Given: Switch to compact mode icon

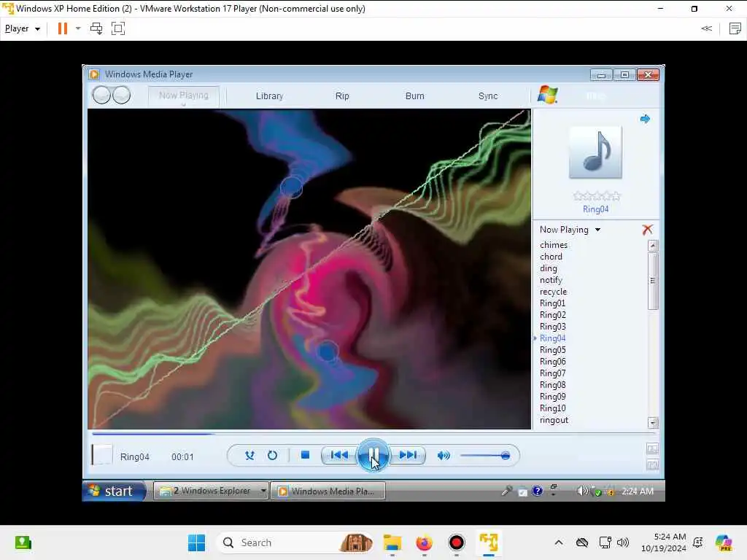Looking at the screenshot, I should [x=653, y=464].
